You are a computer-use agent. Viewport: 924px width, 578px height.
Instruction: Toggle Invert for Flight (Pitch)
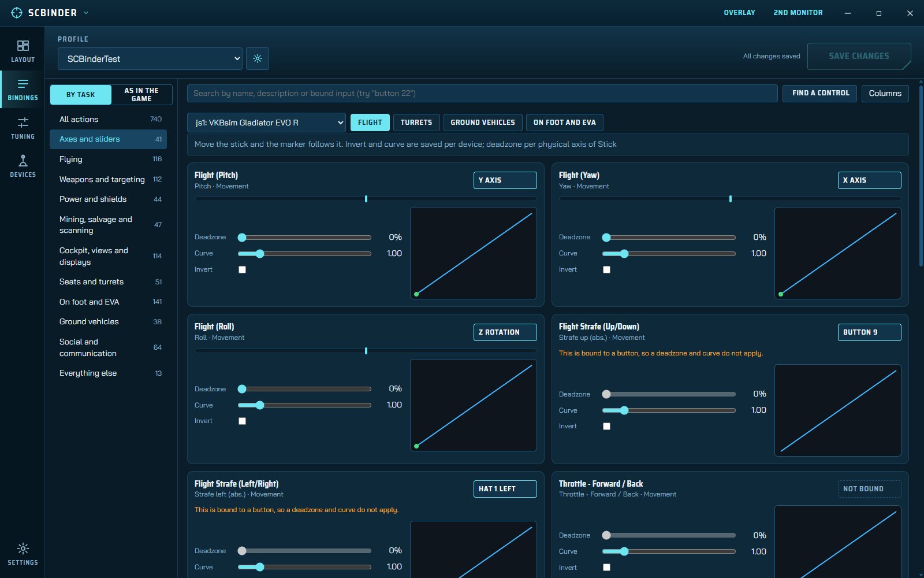[242, 269]
